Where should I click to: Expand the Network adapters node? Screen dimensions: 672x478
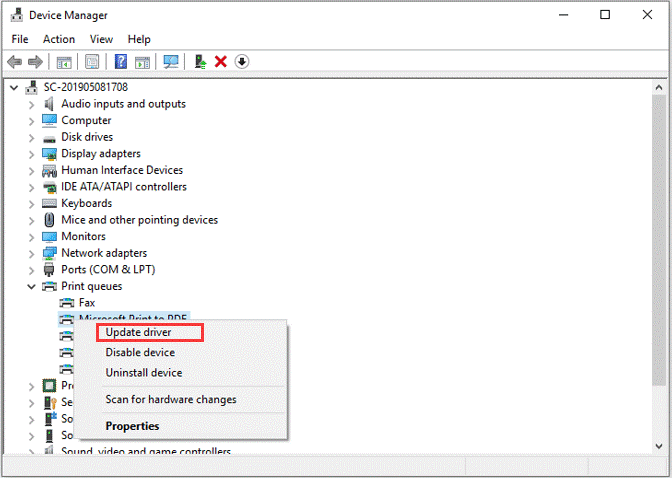click(x=31, y=254)
